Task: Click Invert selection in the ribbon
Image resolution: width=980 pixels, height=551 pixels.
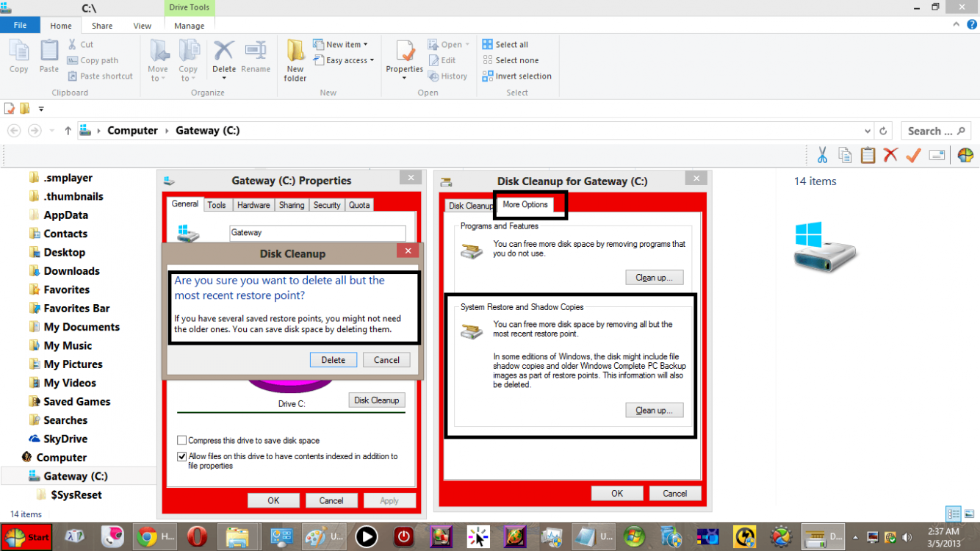Action: point(517,76)
